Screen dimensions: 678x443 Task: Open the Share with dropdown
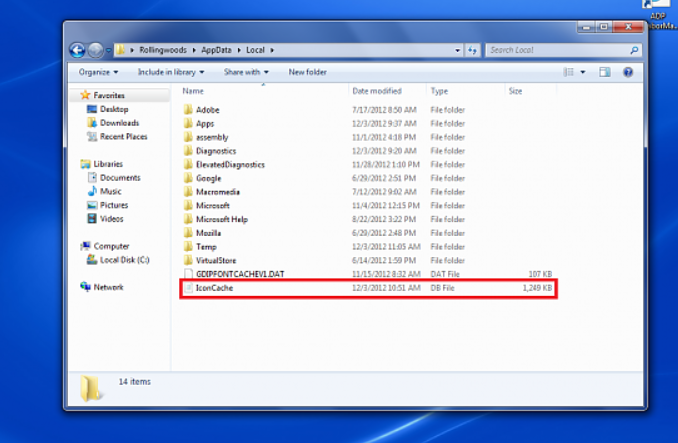click(x=245, y=72)
